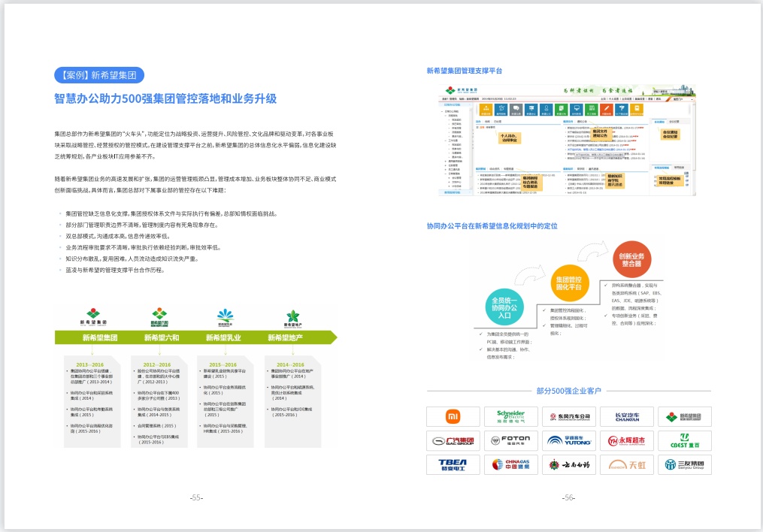This screenshot has height=532, width=763.
Task: Click the Xiaomi logo
Action: click(x=453, y=416)
